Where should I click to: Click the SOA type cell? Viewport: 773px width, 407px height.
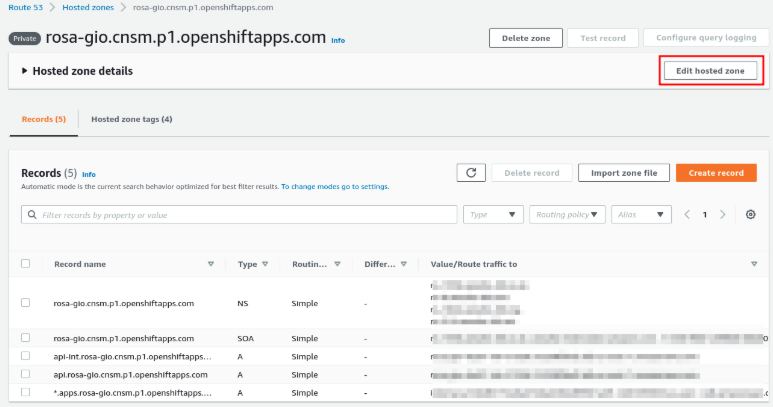coord(246,339)
